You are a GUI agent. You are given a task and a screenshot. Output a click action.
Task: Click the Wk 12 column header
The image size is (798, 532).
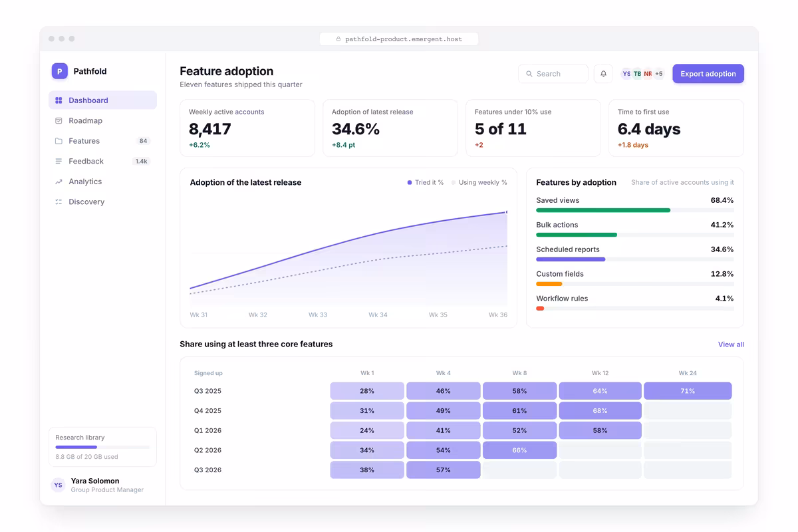(x=600, y=373)
